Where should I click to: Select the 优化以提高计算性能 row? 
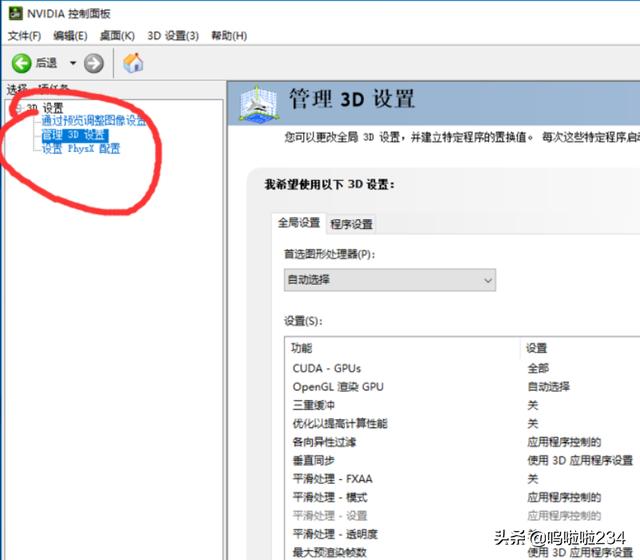(462, 423)
